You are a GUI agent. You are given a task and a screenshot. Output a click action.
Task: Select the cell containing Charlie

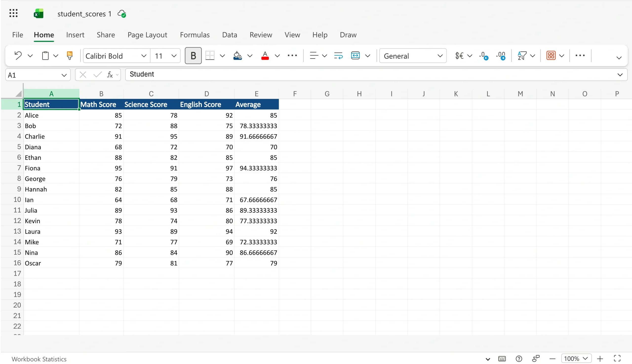pyautogui.click(x=51, y=136)
